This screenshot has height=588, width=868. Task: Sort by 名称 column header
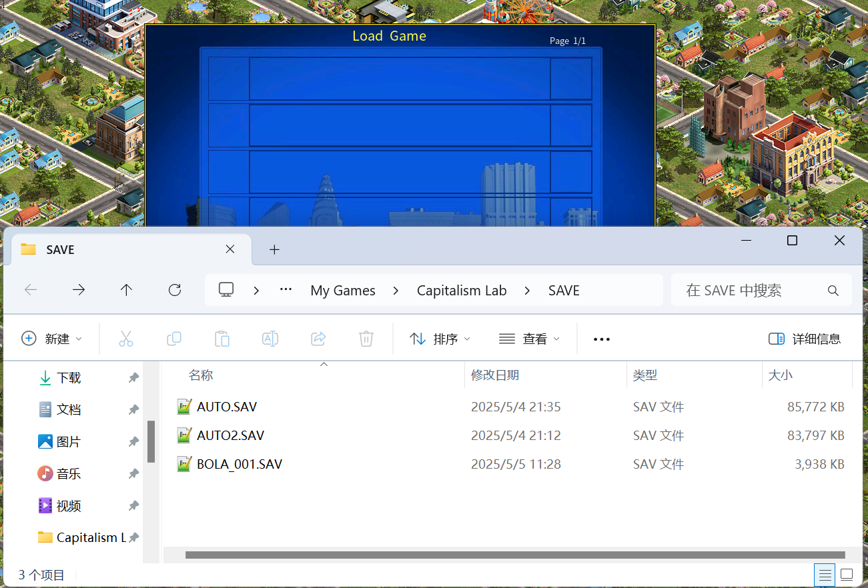click(201, 375)
